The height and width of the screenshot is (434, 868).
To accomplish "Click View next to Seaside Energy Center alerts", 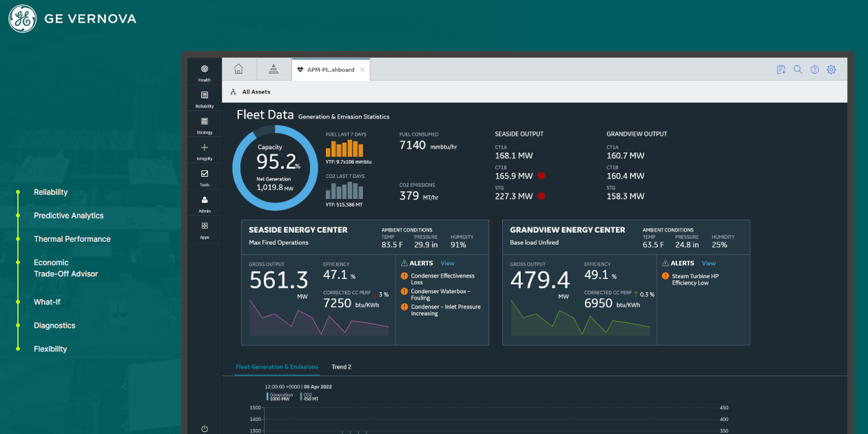I will [x=448, y=263].
